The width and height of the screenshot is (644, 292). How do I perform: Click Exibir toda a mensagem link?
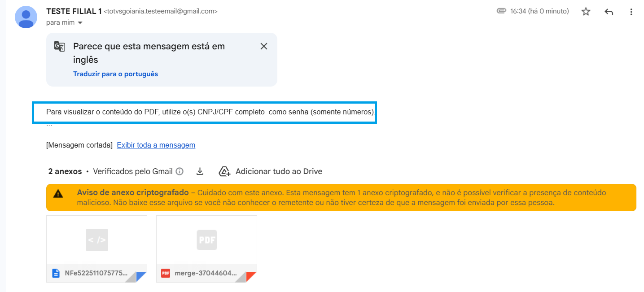click(156, 145)
